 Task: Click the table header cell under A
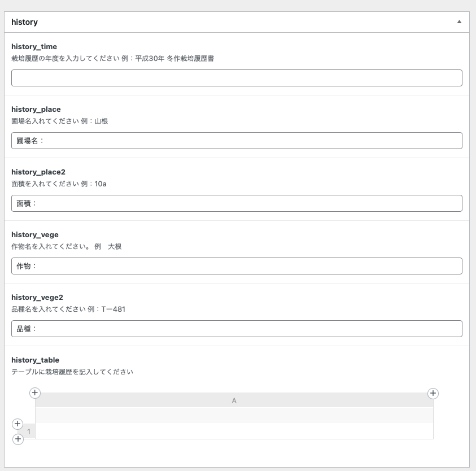(x=234, y=415)
